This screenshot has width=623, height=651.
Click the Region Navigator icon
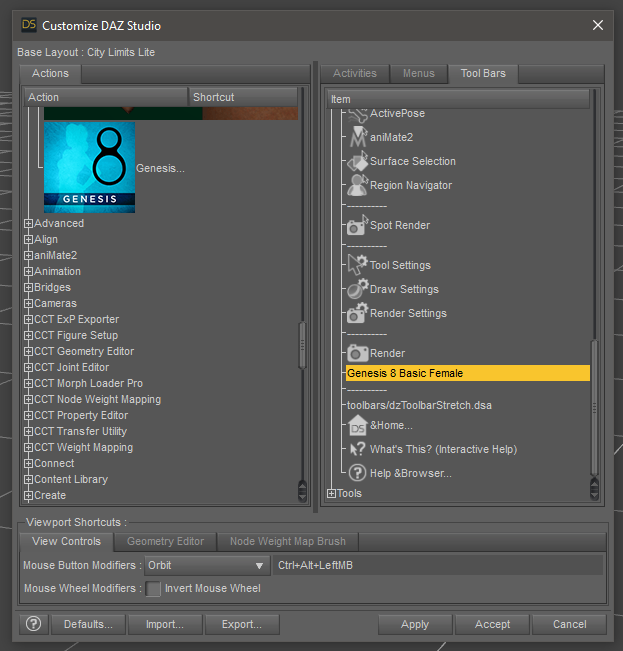pos(358,185)
